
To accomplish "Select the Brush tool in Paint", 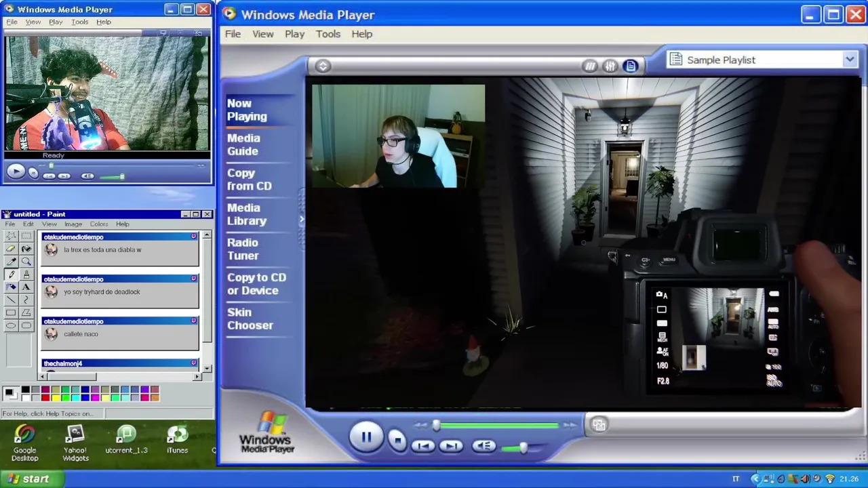I will 26,274.
